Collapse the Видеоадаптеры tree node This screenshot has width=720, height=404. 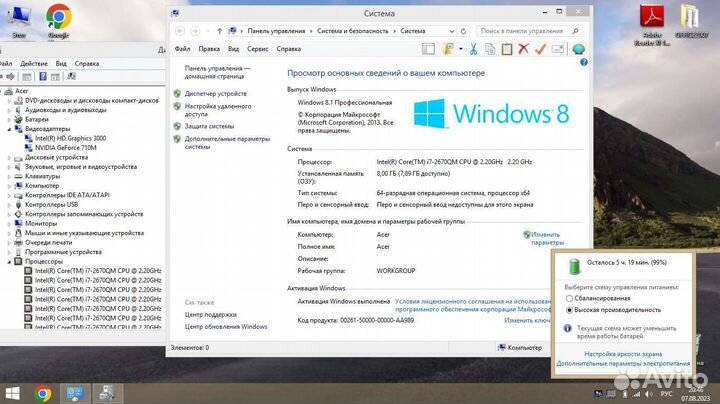[9, 129]
